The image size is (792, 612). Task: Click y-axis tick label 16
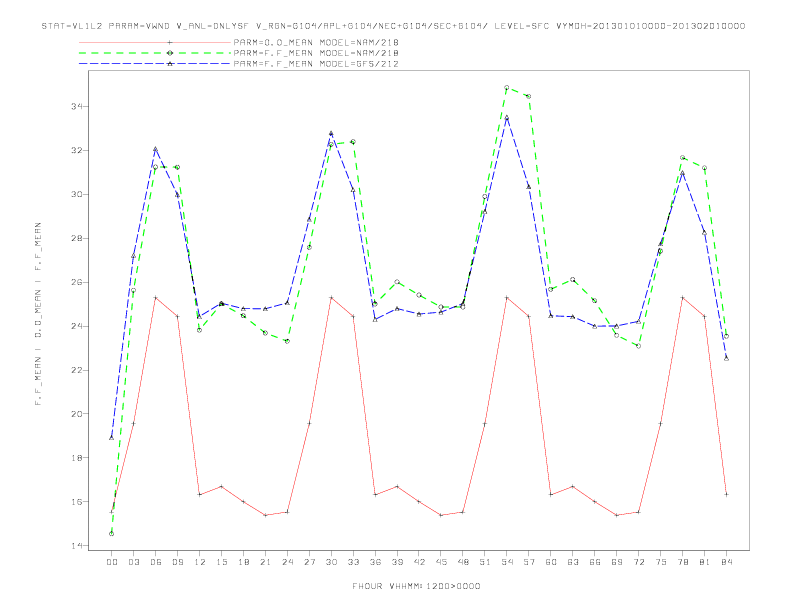[76, 502]
